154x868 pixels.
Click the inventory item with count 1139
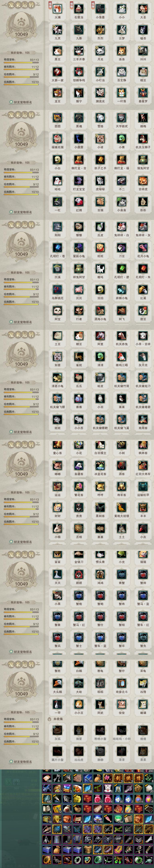[98, 819]
